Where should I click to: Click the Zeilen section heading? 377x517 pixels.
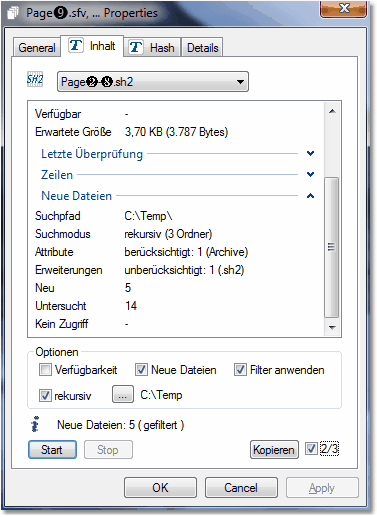click(x=57, y=175)
